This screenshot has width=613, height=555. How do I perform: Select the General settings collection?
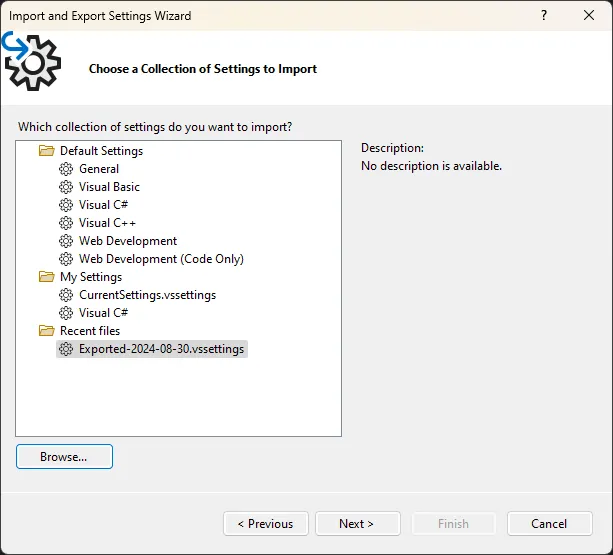point(99,169)
